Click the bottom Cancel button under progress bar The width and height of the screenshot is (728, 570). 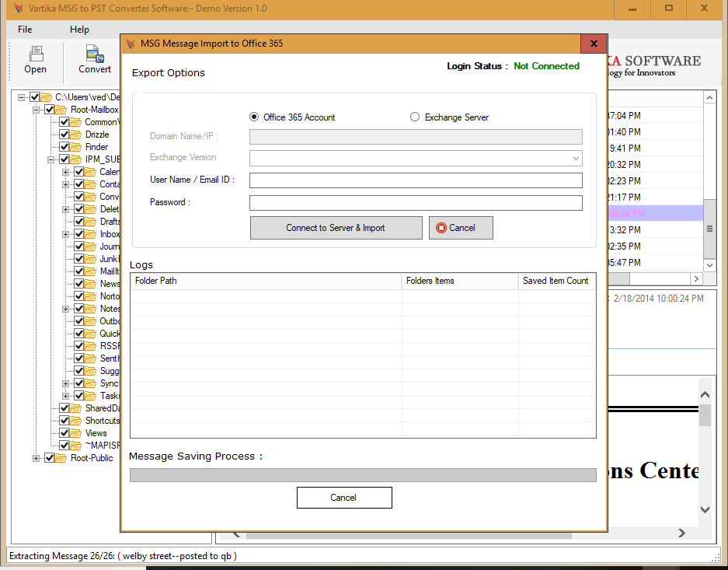344,498
